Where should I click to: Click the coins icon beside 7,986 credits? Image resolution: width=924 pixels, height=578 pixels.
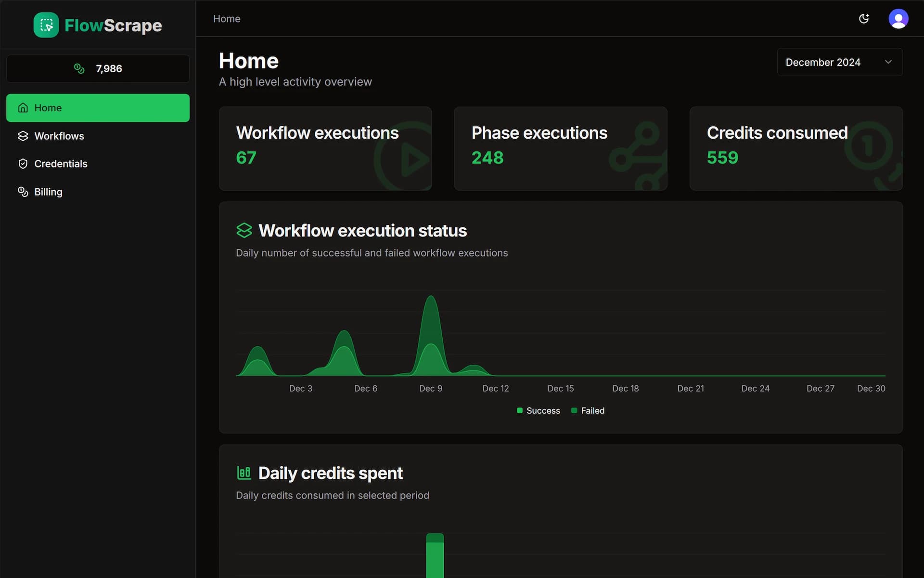pos(79,68)
